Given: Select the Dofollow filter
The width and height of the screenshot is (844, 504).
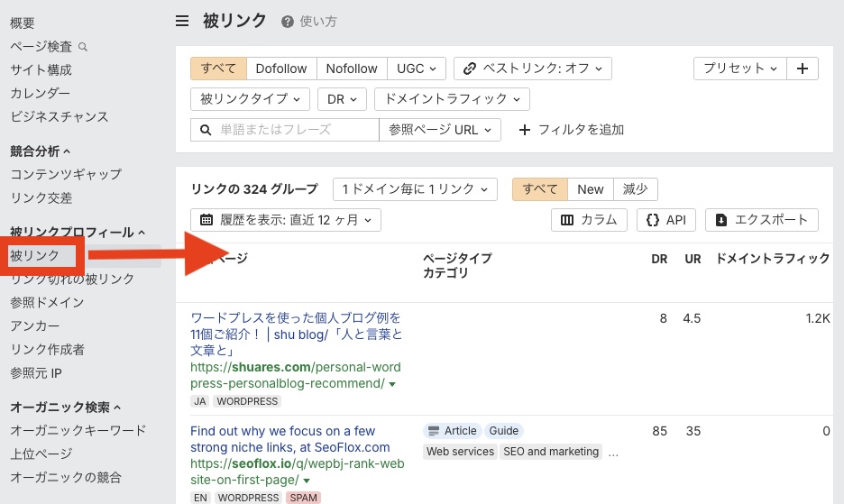Looking at the screenshot, I should click(x=281, y=69).
